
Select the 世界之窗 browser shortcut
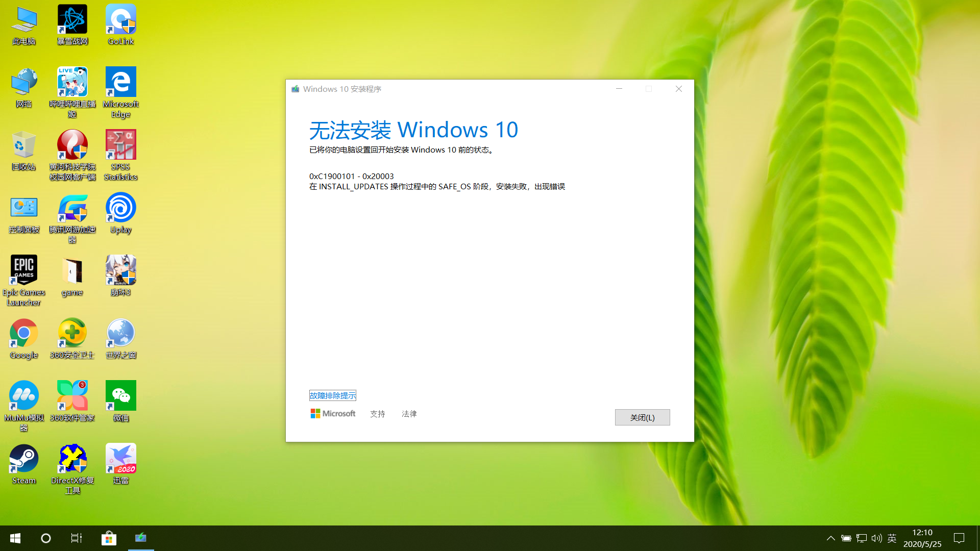pyautogui.click(x=121, y=339)
